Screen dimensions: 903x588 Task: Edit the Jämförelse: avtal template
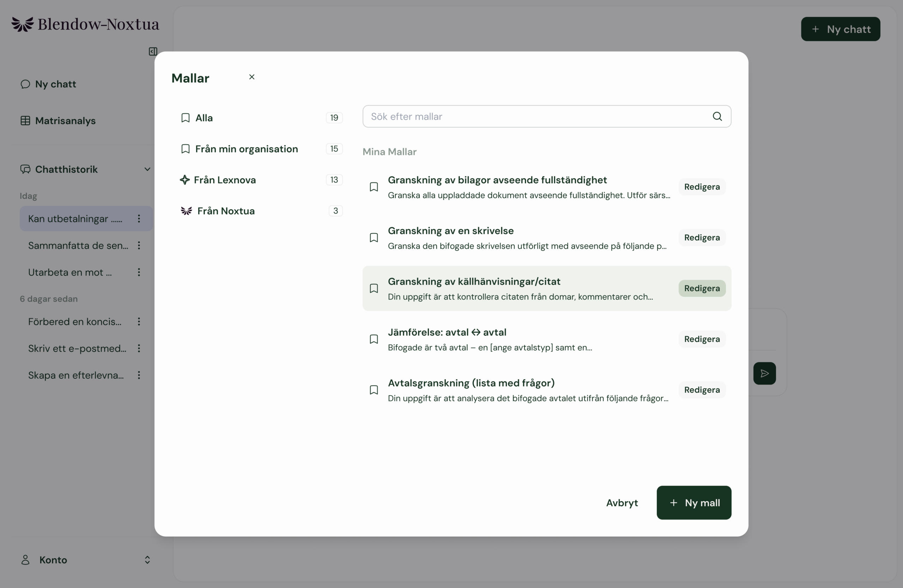(x=702, y=339)
